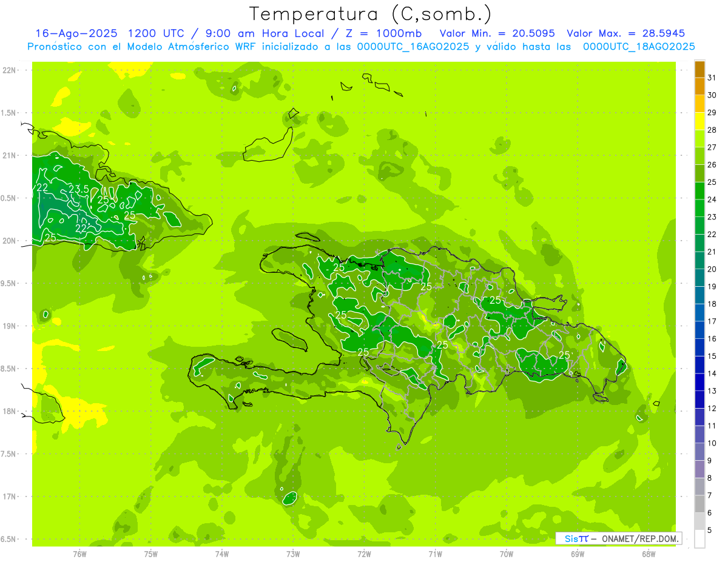Select the colorbar number '12'
Viewport: 728px width, 562px height.
(x=712, y=409)
